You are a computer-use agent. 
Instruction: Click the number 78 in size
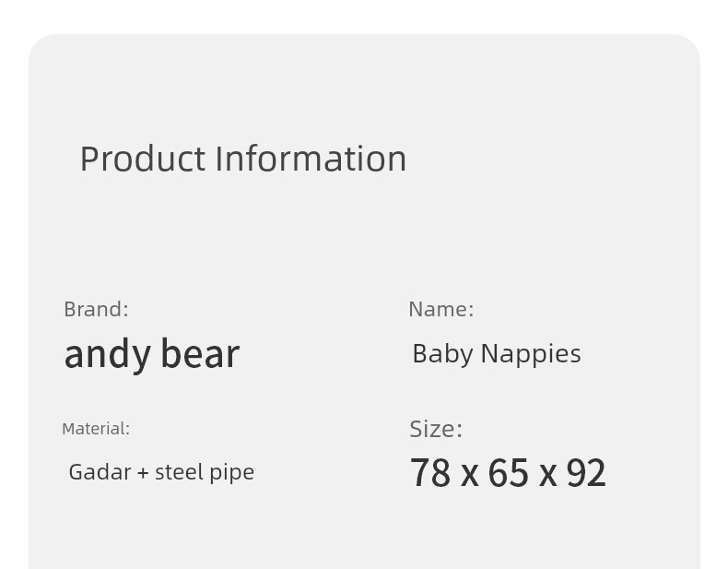(430, 473)
